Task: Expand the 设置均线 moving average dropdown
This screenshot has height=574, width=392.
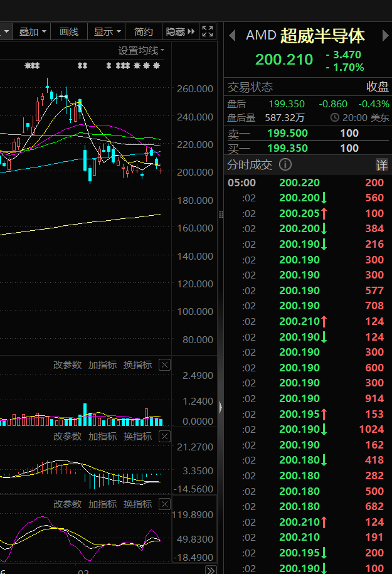Action: pos(141,51)
